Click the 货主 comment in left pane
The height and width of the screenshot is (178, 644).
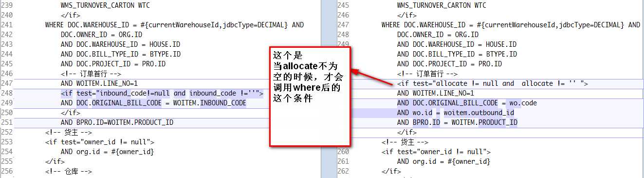click(69, 132)
